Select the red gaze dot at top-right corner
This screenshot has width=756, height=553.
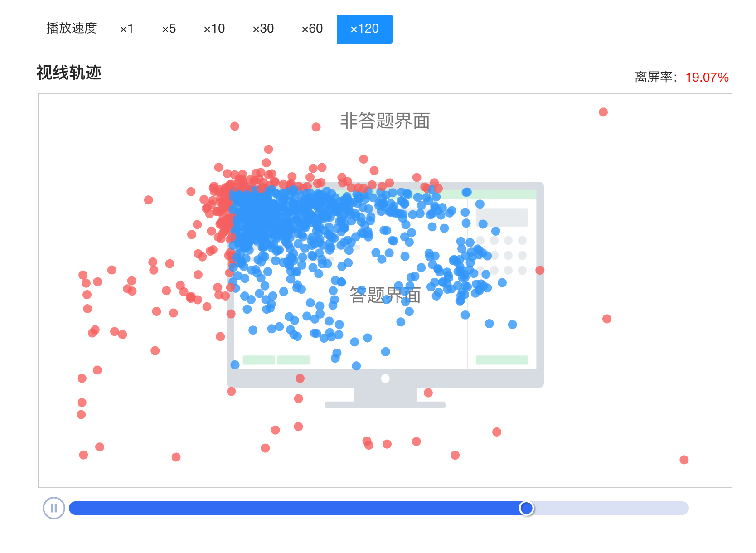(603, 112)
